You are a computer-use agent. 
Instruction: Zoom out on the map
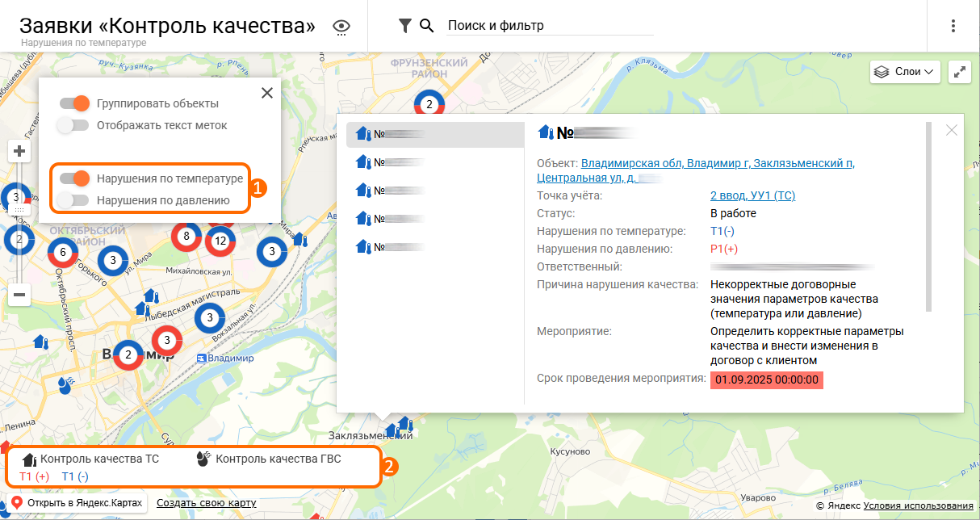coord(20,295)
